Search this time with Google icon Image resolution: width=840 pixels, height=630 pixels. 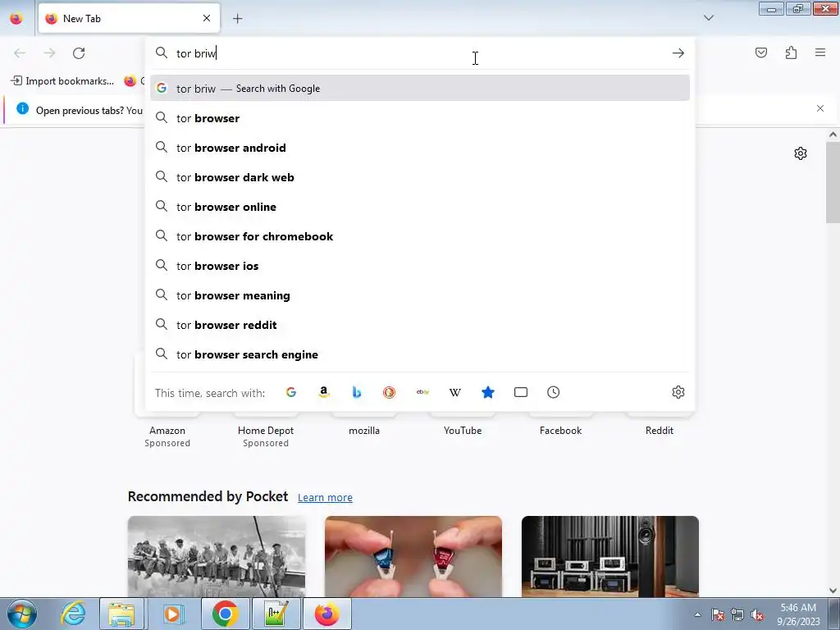click(x=291, y=392)
